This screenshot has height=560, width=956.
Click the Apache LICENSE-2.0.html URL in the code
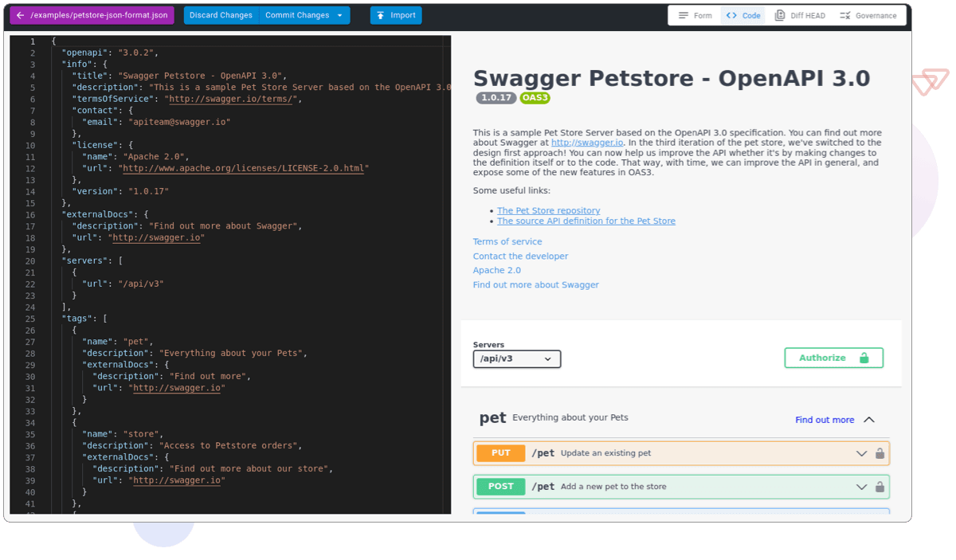pos(245,168)
